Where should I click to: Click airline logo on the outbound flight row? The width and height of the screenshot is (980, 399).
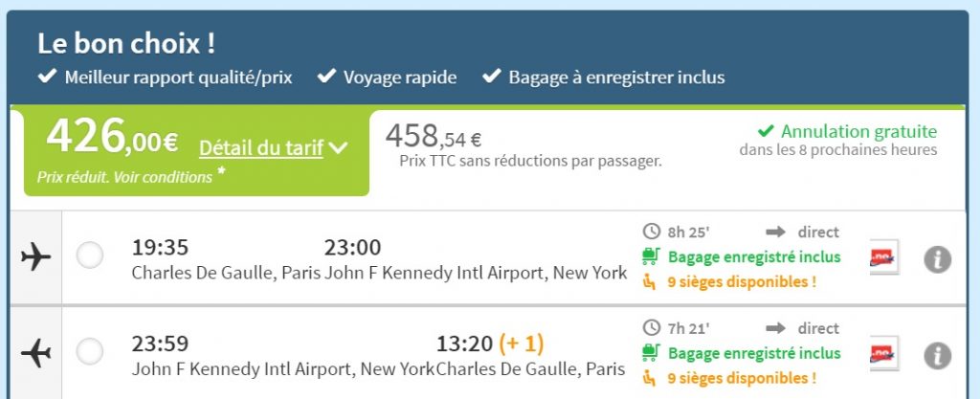click(x=883, y=257)
